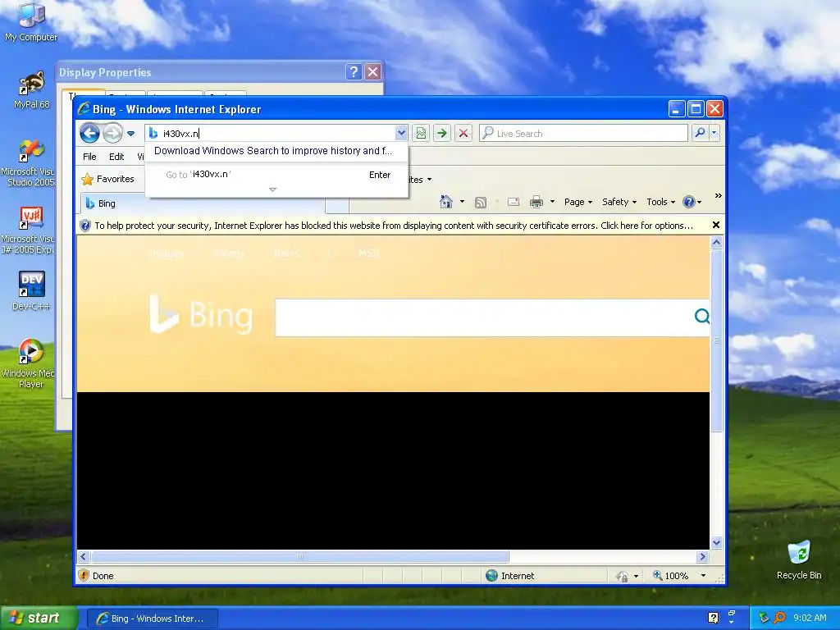Close the security information bar
The image size is (840, 630).
pyautogui.click(x=715, y=225)
